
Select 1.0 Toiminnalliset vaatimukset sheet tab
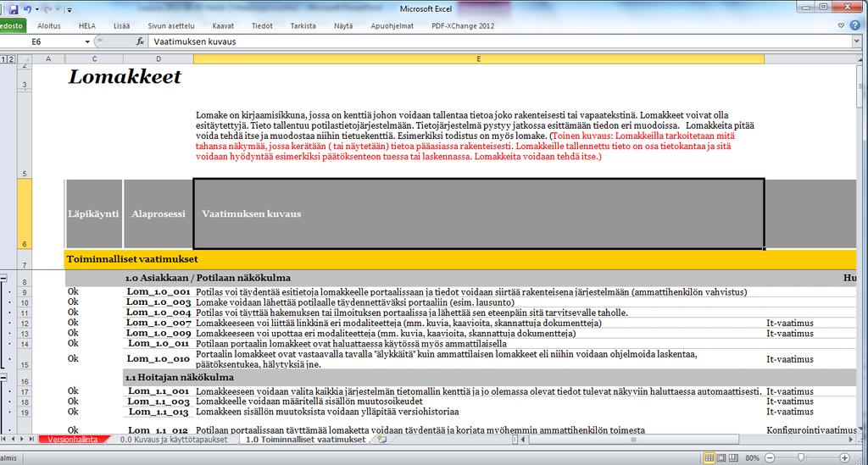[305, 440]
